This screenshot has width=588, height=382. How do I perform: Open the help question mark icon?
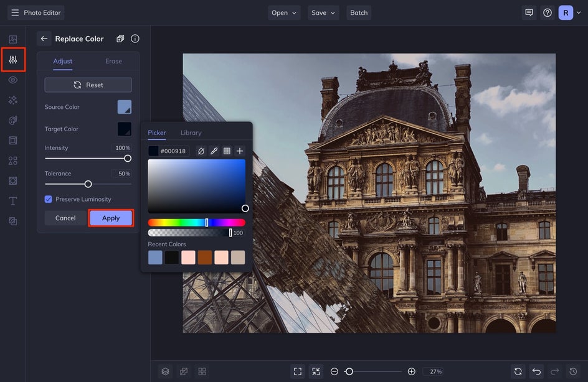[x=548, y=12]
